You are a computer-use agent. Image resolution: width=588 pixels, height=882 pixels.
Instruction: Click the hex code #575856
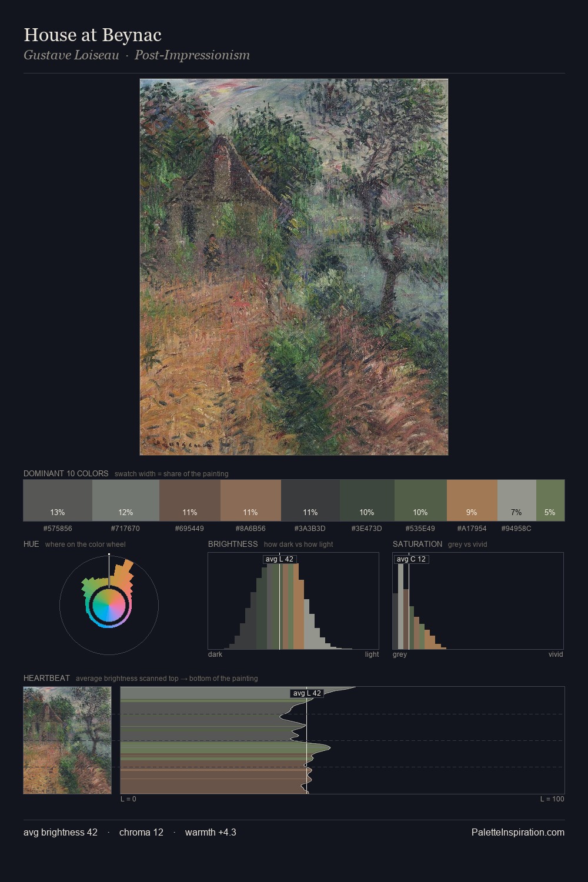[58, 529]
